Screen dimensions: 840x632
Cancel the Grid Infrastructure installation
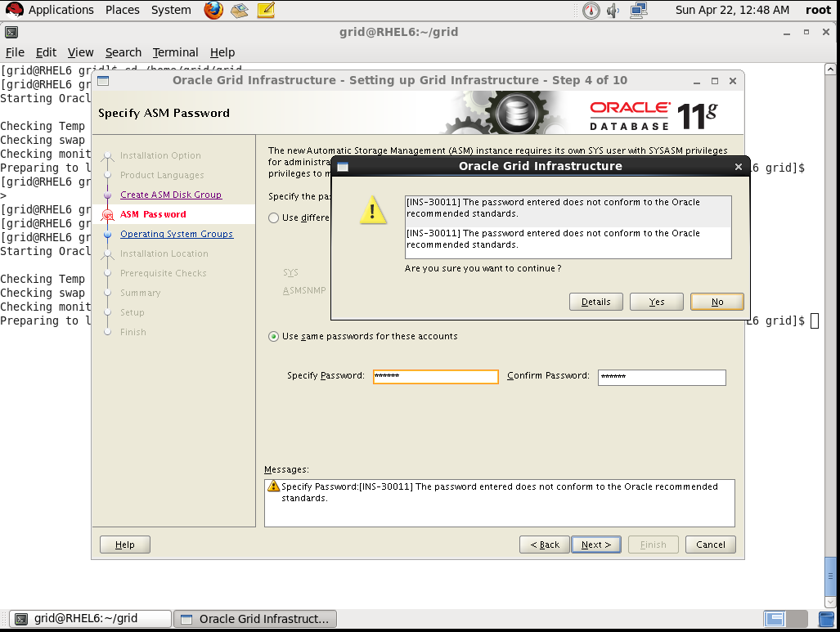pos(710,545)
